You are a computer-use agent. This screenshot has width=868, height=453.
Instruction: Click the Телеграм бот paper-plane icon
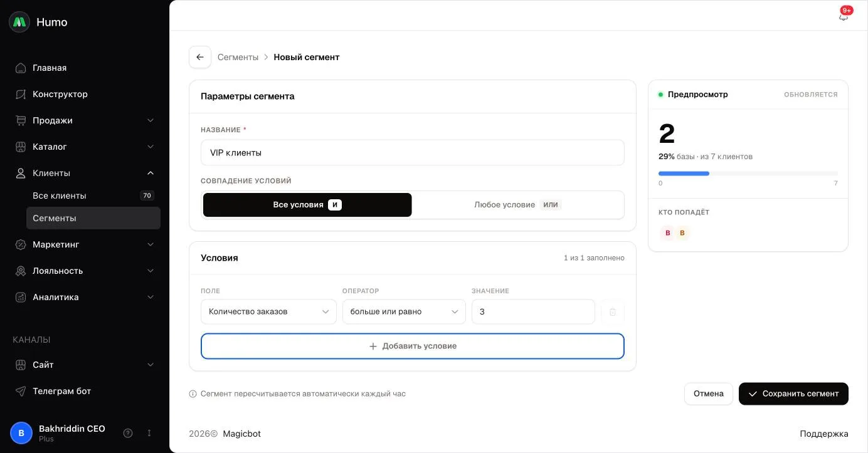pyautogui.click(x=21, y=391)
